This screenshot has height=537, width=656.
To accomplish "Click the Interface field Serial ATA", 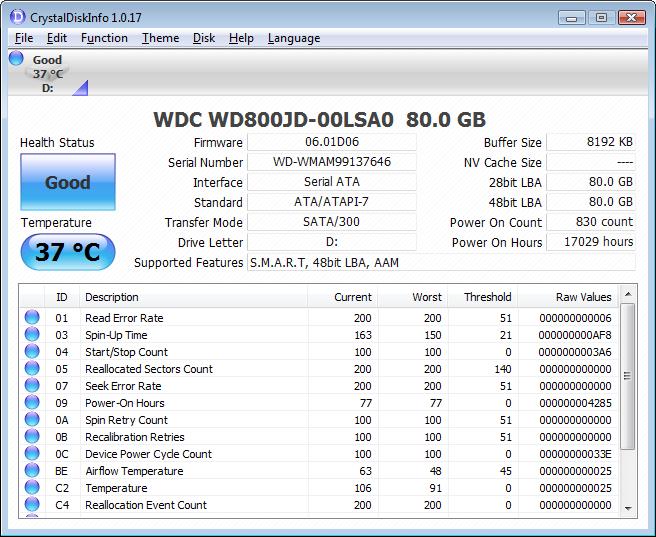I will pyautogui.click(x=332, y=182).
